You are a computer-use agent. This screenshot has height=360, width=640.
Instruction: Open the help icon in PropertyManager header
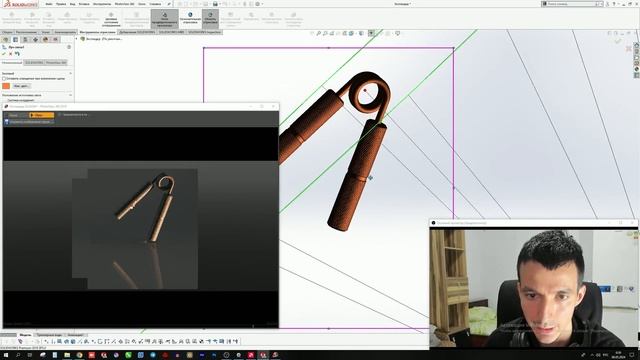(x=69, y=47)
